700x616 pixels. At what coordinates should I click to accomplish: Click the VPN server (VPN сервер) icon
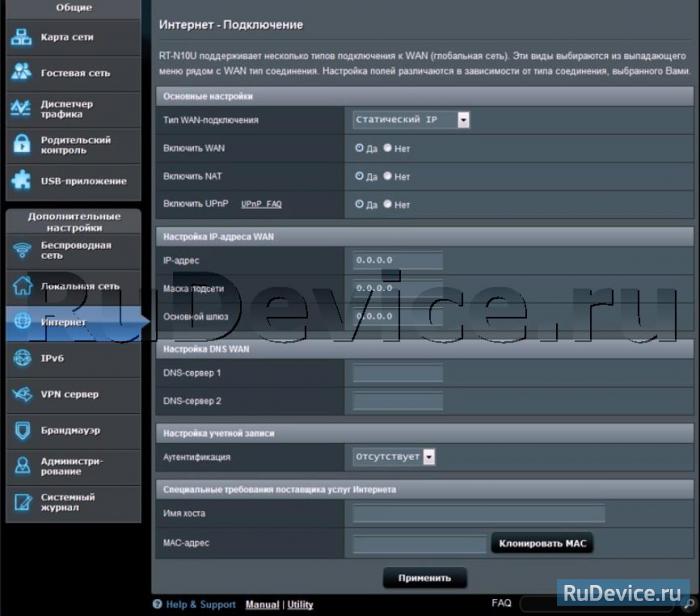(x=22, y=394)
